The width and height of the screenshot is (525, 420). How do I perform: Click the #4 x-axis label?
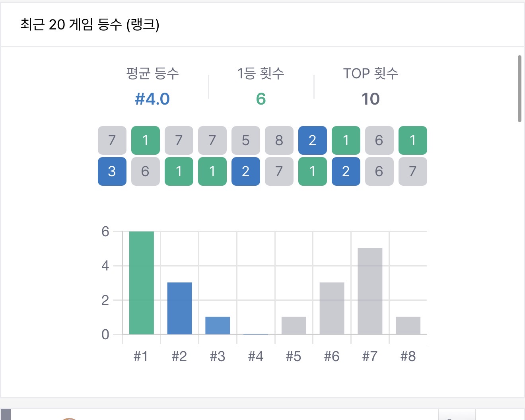(x=256, y=356)
